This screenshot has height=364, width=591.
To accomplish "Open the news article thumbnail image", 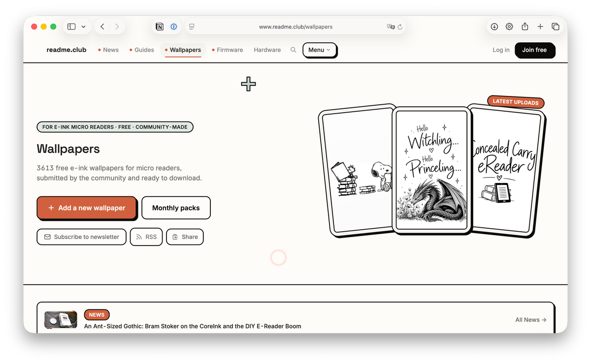I will pyautogui.click(x=61, y=320).
